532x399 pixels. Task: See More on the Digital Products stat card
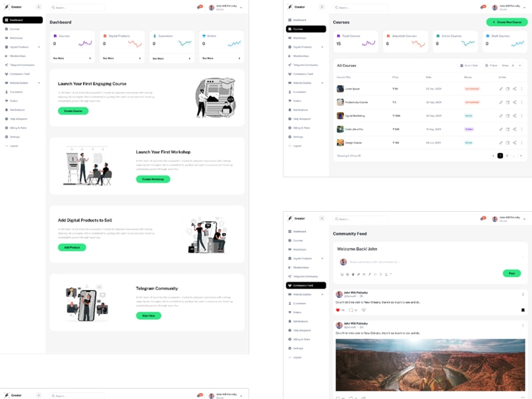click(x=122, y=59)
